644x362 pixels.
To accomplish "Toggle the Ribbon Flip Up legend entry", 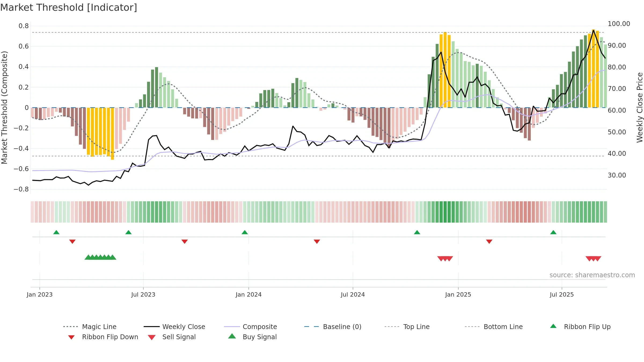I will (580, 327).
